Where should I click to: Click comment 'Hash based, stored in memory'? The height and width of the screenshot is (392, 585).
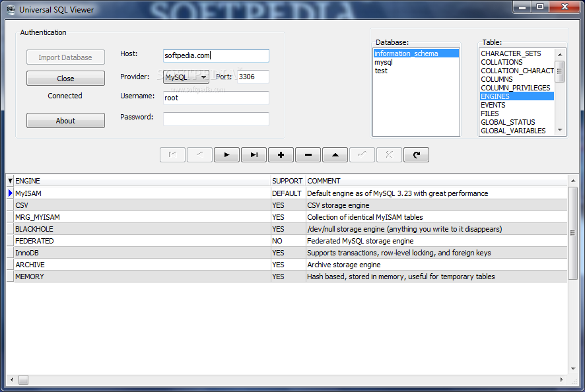[x=436, y=277]
